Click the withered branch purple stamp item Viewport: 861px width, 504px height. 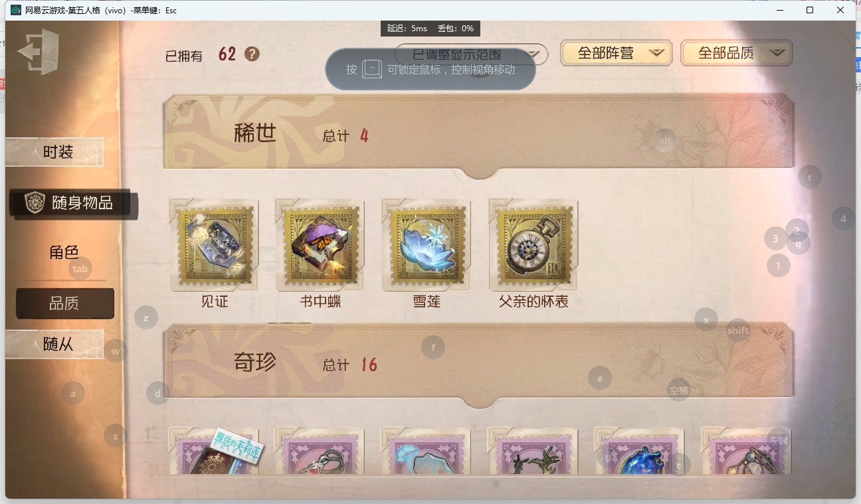533,451
